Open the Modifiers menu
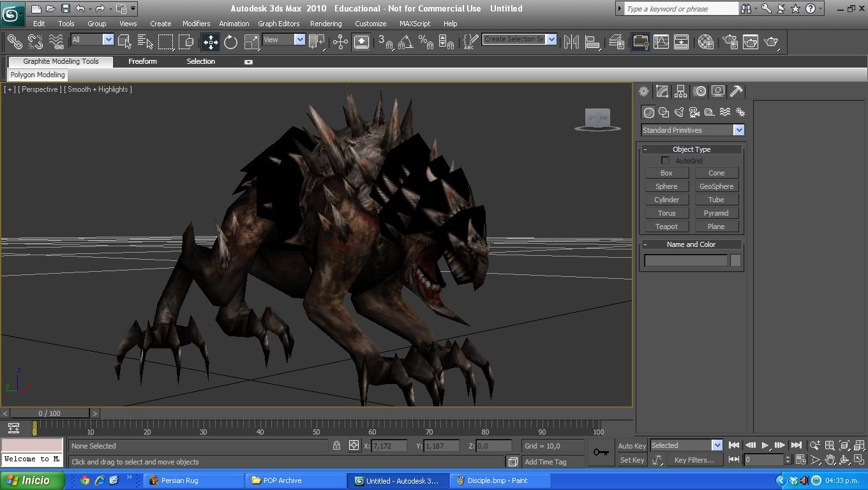Viewport: 868px width, 490px height. tap(196, 24)
